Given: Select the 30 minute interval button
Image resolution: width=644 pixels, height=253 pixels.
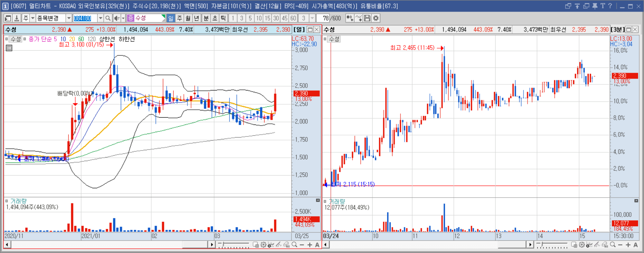Looking at the screenshot, I should click(276, 18).
